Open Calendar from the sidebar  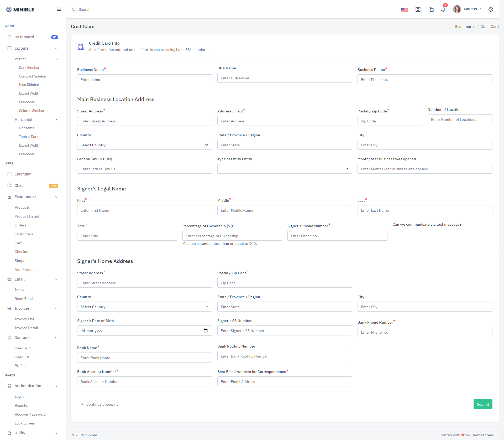click(x=23, y=174)
